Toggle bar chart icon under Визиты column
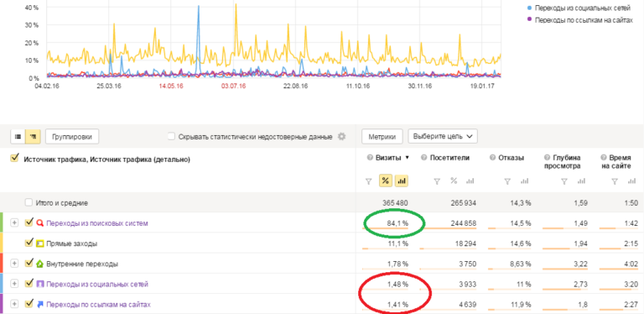Screen dimensions: 644x314 [402, 181]
